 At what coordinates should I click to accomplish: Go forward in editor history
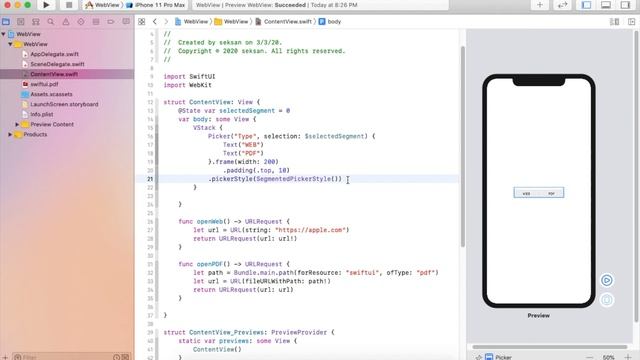tap(166, 22)
